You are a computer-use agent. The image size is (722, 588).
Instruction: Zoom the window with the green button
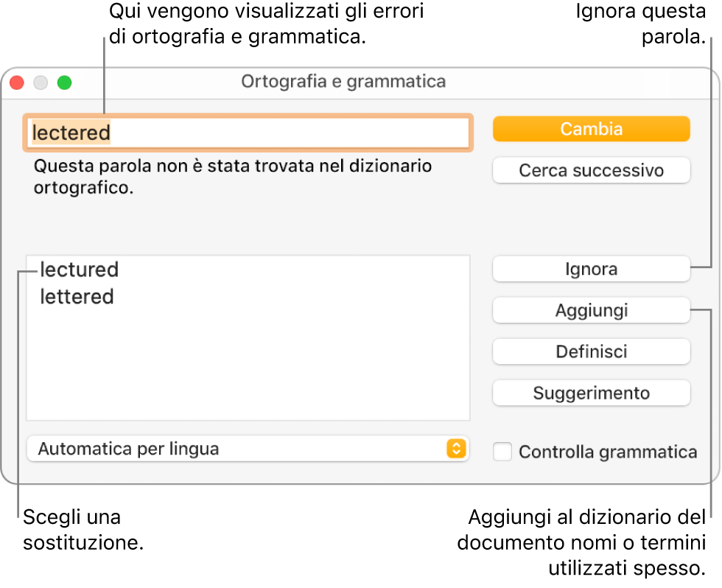point(66,83)
